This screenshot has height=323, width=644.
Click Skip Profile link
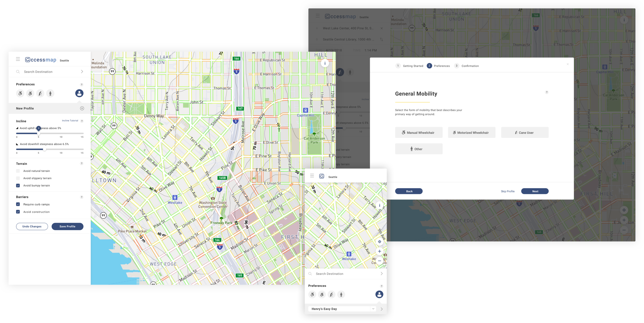pyautogui.click(x=507, y=191)
